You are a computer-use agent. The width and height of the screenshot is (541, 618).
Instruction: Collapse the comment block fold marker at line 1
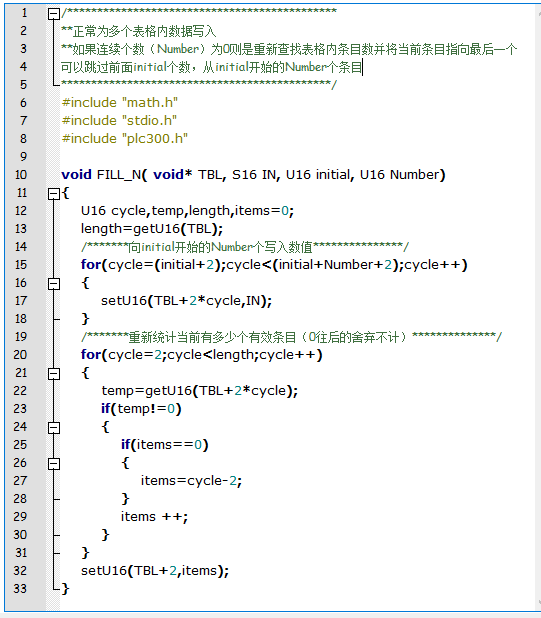[x=54, y=14]
